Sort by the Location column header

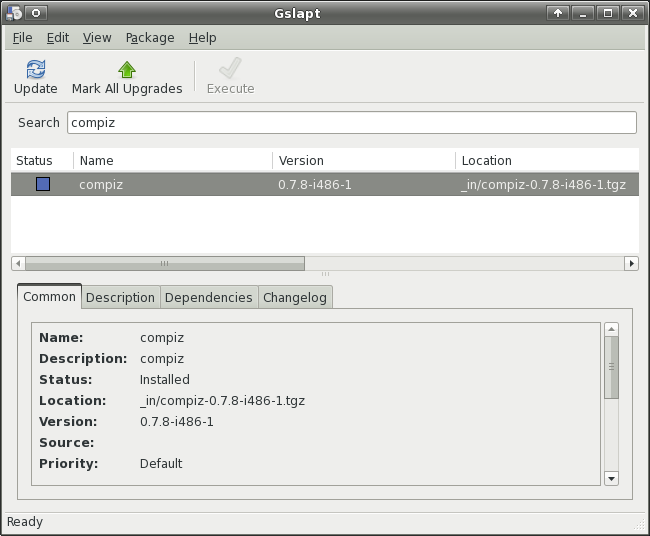(x=547, y=160)
